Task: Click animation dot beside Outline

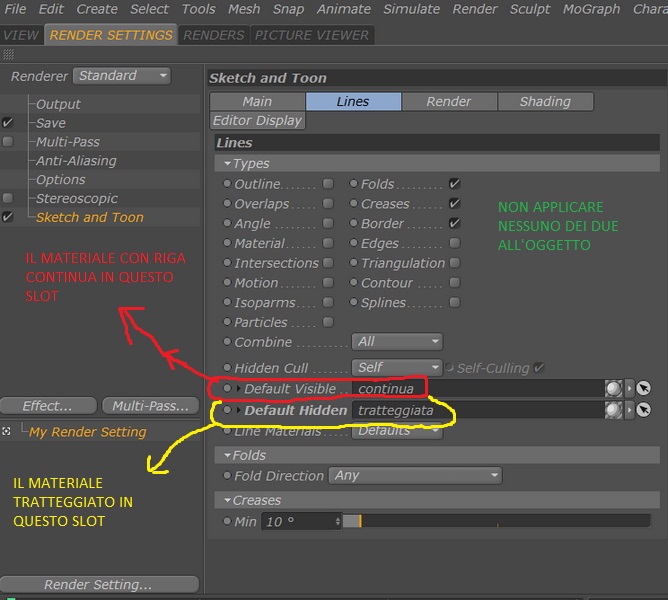Action: (x=227, y=184)
